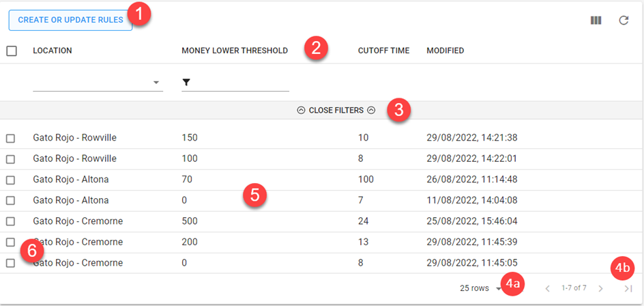644x306 pixels.
Task: Tick checkbox for Altona row with 70
Action: tap(11, 180)
